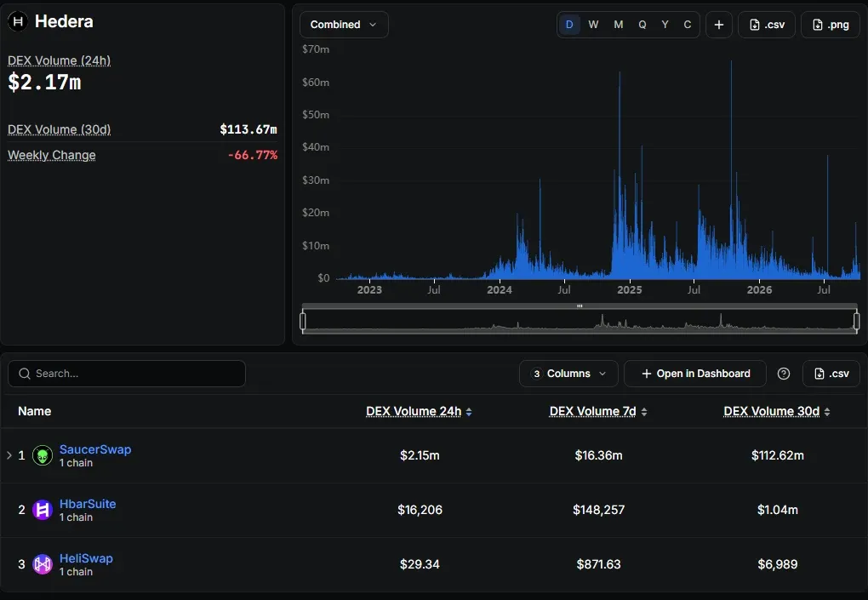Viewport: 868px width, 600px height.
Task: Click the $2.17m volume value
Action: tap(44, 83)
